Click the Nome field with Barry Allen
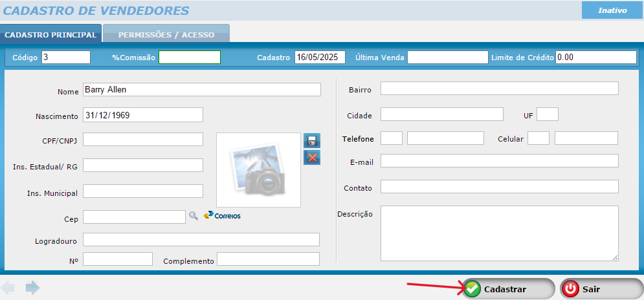644x300 pixels. tap(202, 90)
